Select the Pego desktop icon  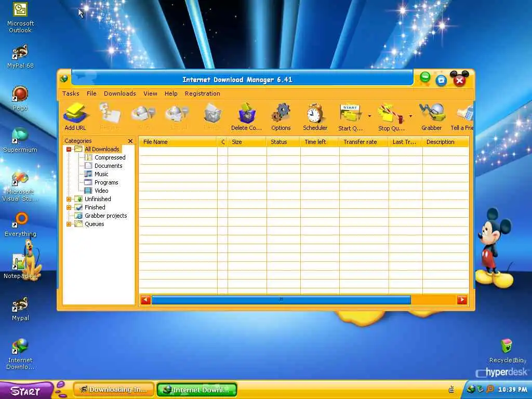tap(20, 98)
